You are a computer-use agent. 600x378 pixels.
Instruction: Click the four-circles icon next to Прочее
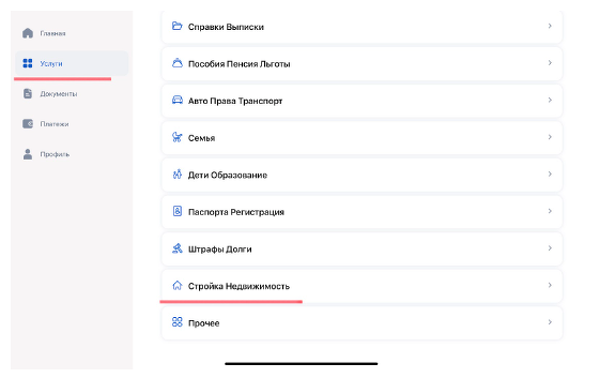pos(177,322)
